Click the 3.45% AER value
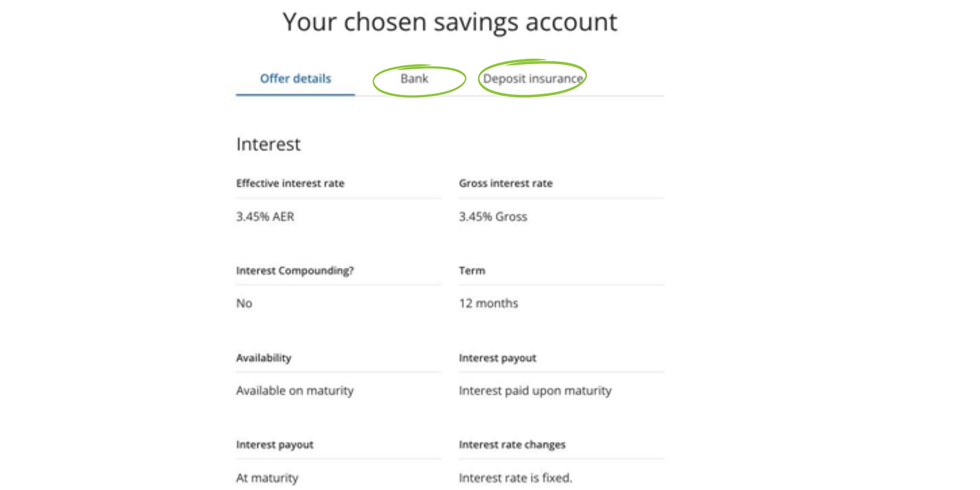980x490 pixels. [x=264, y=216]
